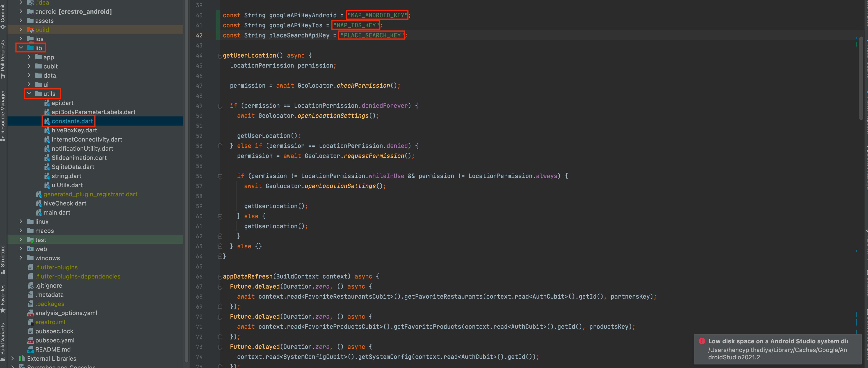Expand the assets folder
The image size is (868, 368).
(21, 21)
